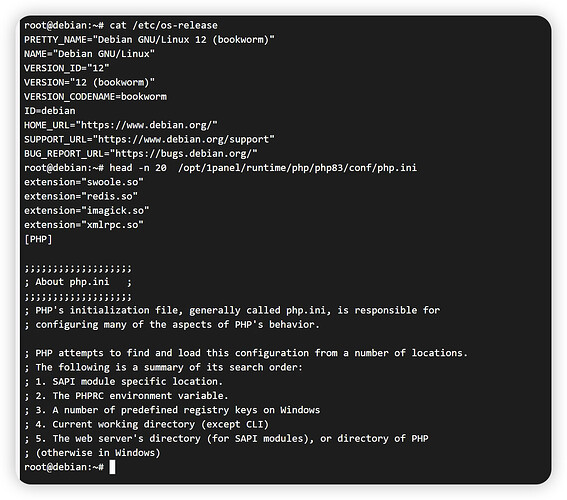
Task: Click the ID=debian line
Action: click(50, 111)
